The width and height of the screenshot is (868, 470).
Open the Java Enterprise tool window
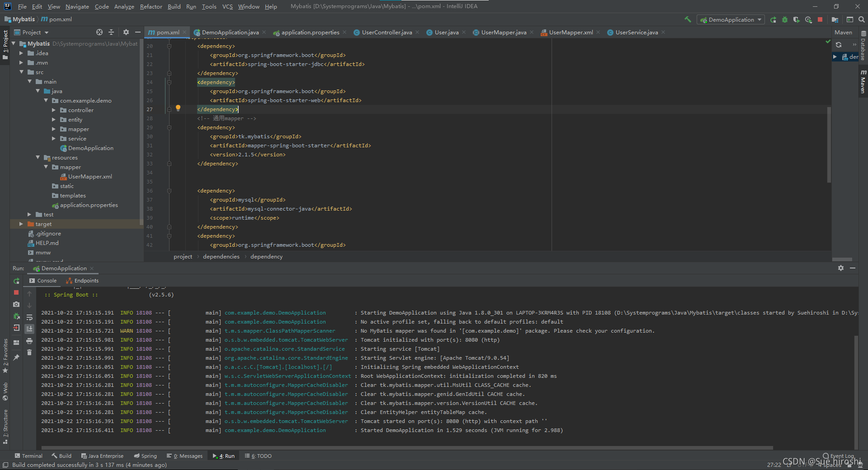(102, 456)
